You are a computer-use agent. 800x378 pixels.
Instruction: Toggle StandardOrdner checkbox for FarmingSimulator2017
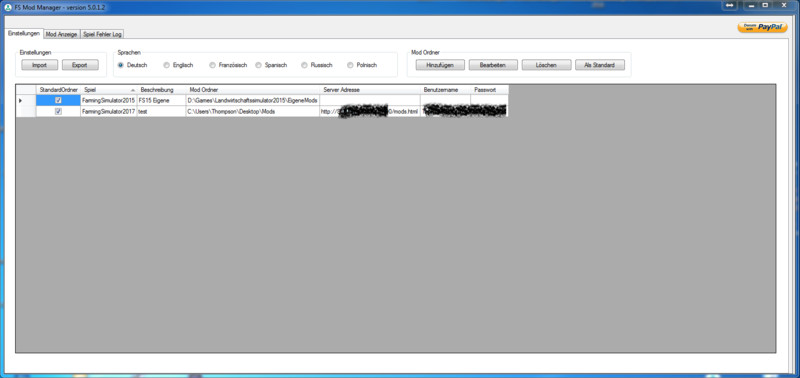coord(58,111)
